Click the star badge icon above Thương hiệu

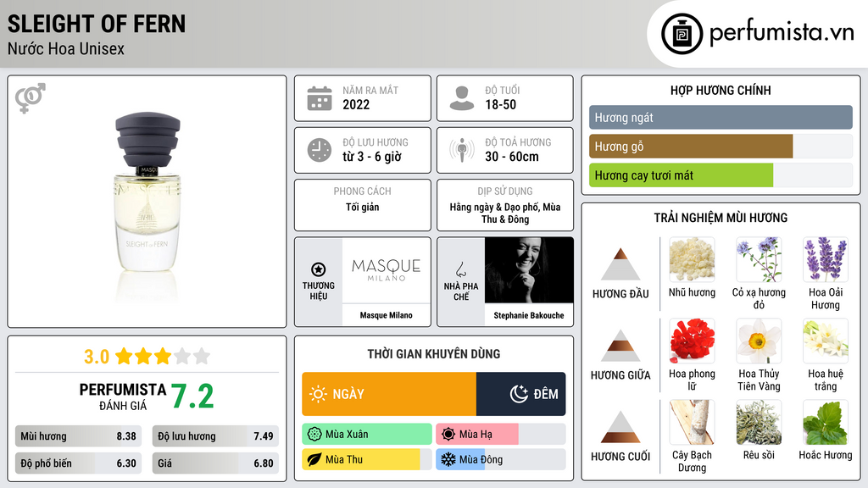pos(319,269)
